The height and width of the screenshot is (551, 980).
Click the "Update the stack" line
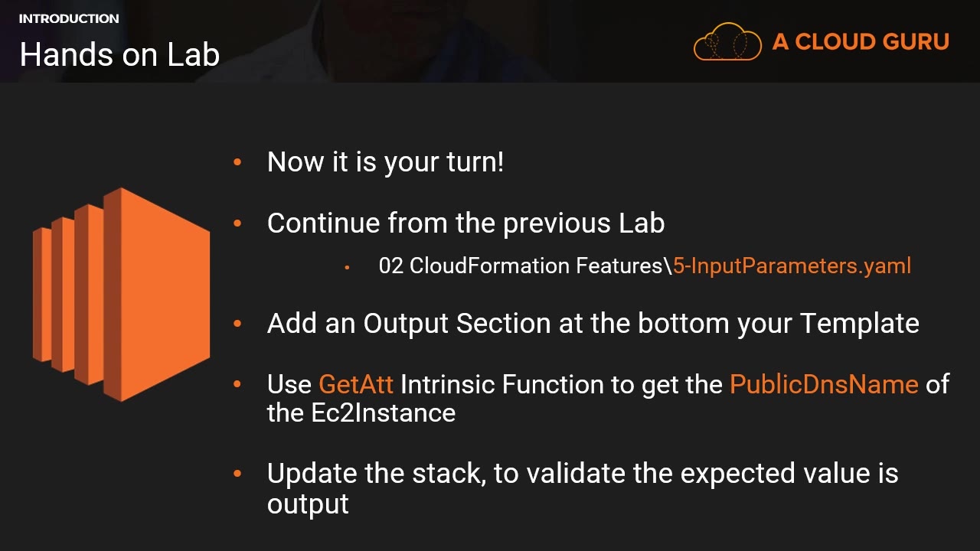click(x=582, y=474)
